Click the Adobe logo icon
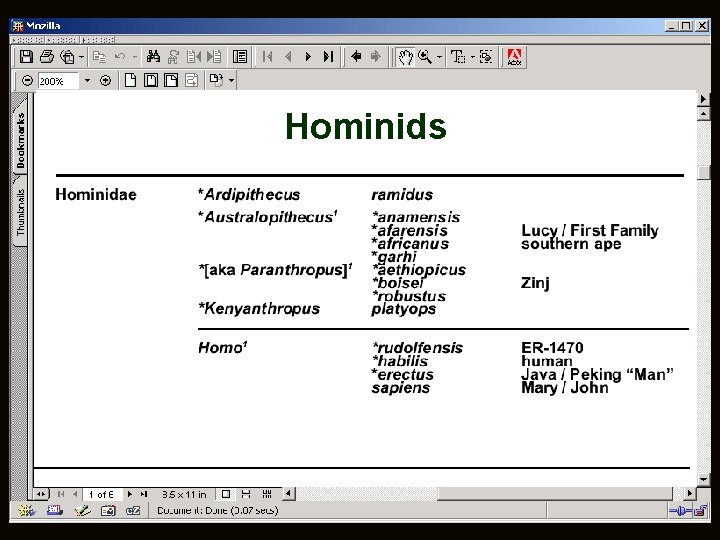The width and height of the screenshot is (720, 540). (x=514, y=57)
